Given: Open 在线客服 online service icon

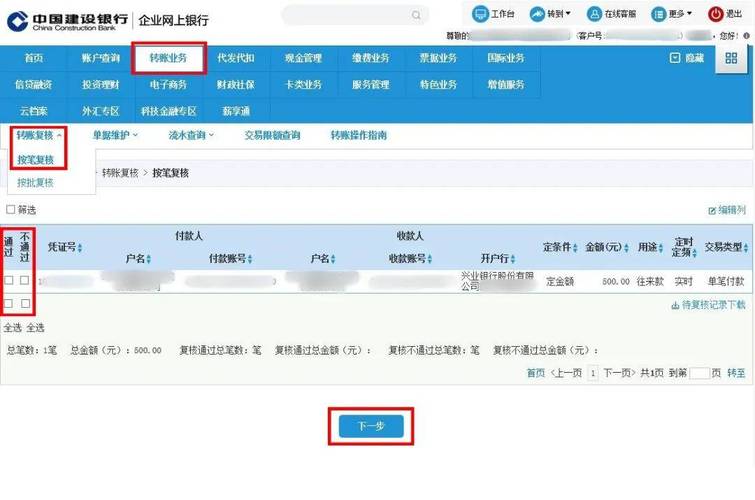Looking at the screenshot, I should click(x=595, y=14).
